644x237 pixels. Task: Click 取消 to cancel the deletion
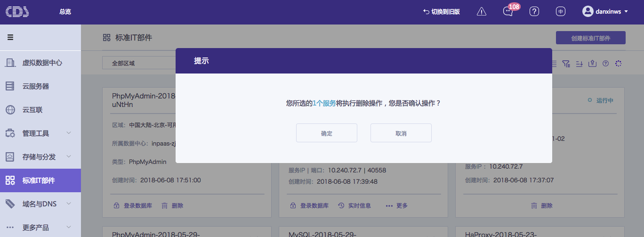(x=401, y=133)
